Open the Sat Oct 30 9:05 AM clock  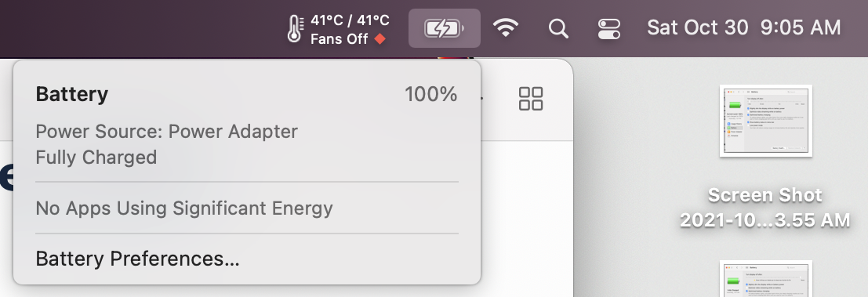click(744, 27)
